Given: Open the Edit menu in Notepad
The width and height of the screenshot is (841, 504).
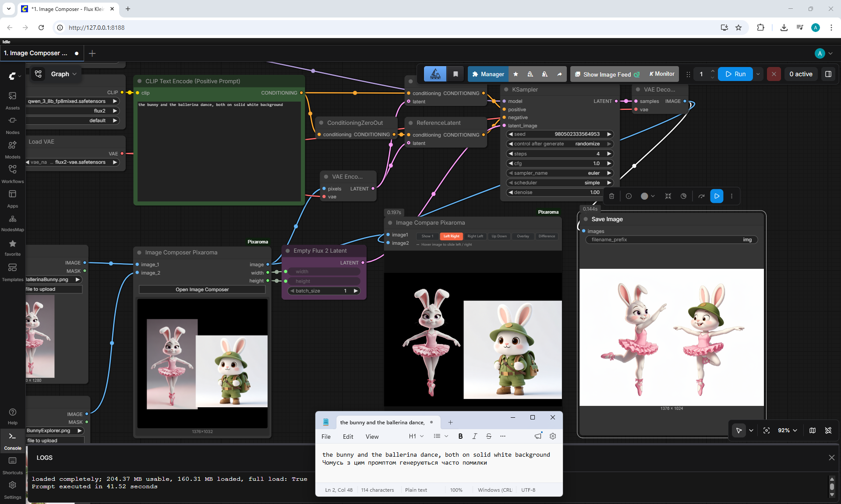Looking at the screenshot, I should coord(348,437).
